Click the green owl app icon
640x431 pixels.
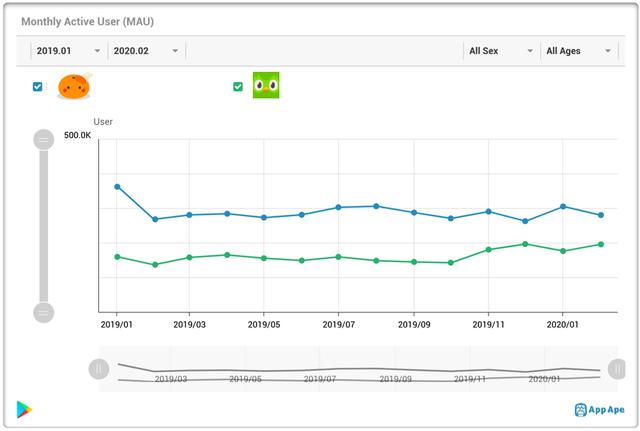(266, 86)
